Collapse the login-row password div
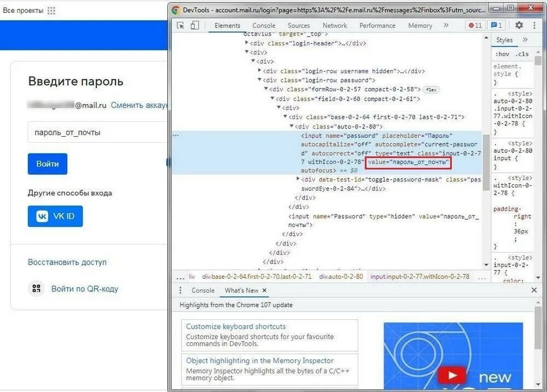547x392 pixels. (259, 80)
